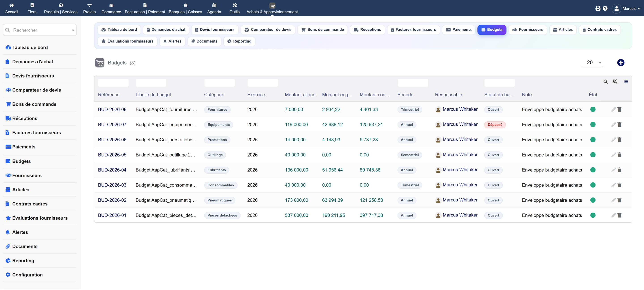
Task: Click the Référence column filter field
Action: pos(113,83)
